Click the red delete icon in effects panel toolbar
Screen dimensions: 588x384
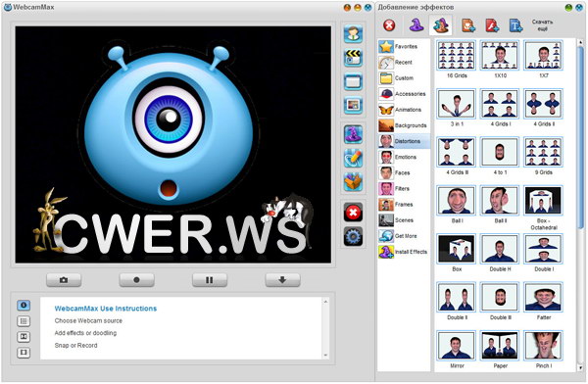point(389,25)
